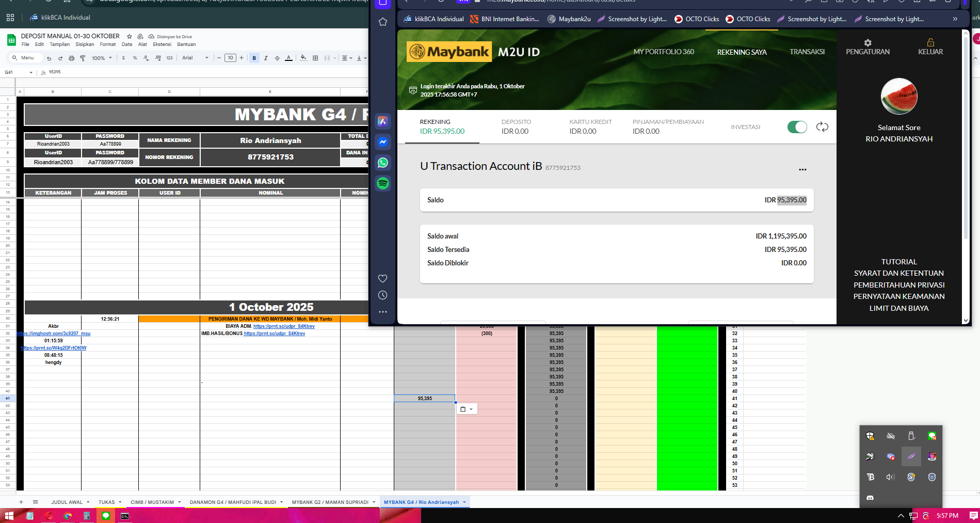980x523 pixels.
Task: Open prnt.sc link next to BIAYA ADM
Action: pyautogui.click(x=284, y=326)
